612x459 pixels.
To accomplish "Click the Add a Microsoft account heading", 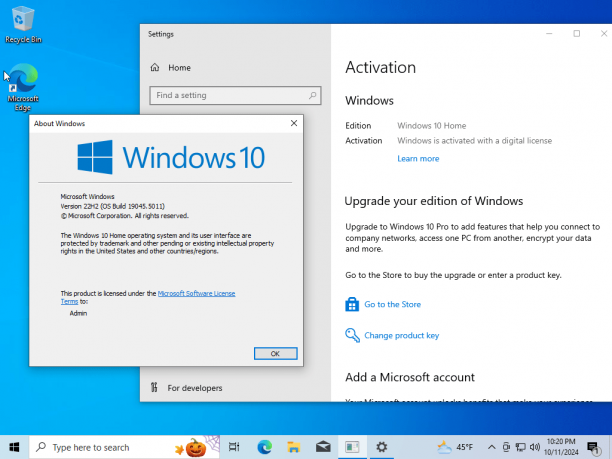I will [x=410, y=377].
